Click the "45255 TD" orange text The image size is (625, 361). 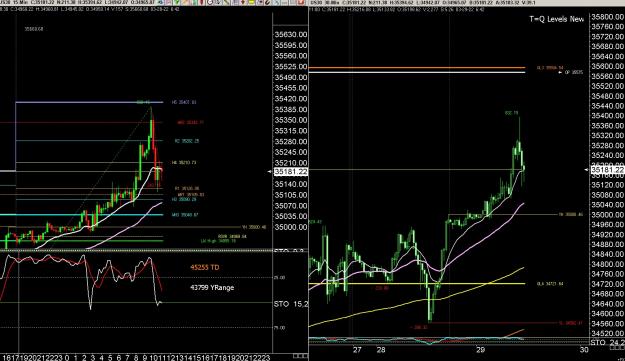205,267
